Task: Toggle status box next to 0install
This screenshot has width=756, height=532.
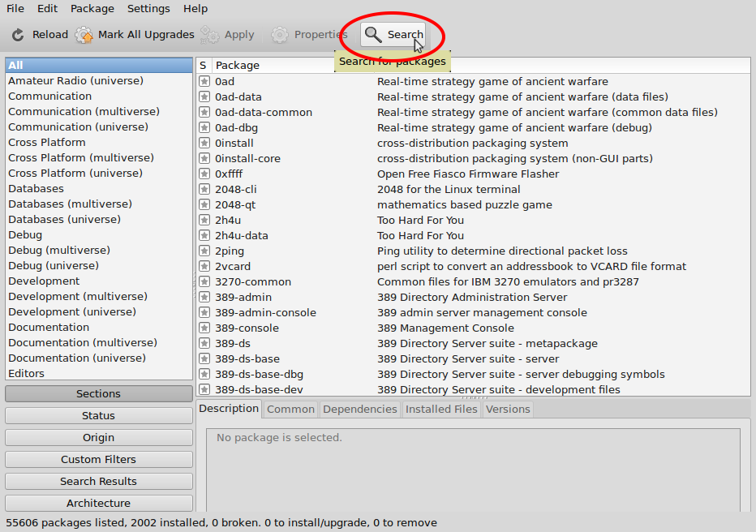Action: click(x=204, y=143)
